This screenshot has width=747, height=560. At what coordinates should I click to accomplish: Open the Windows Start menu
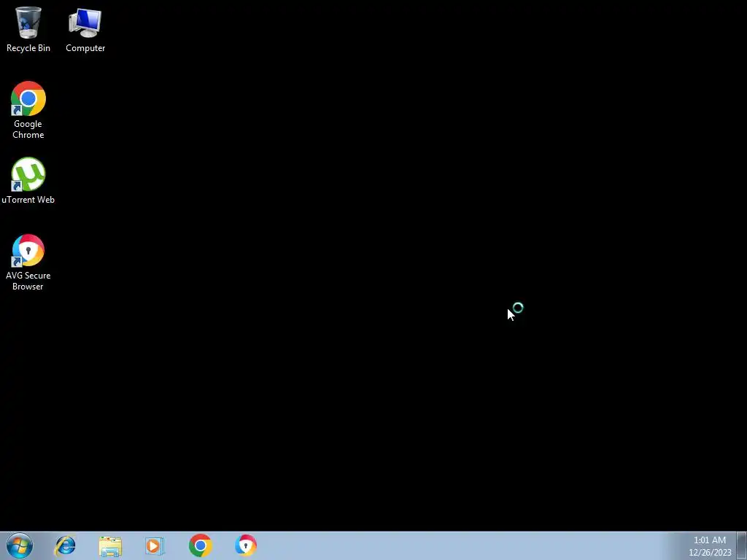click(20, 545)
